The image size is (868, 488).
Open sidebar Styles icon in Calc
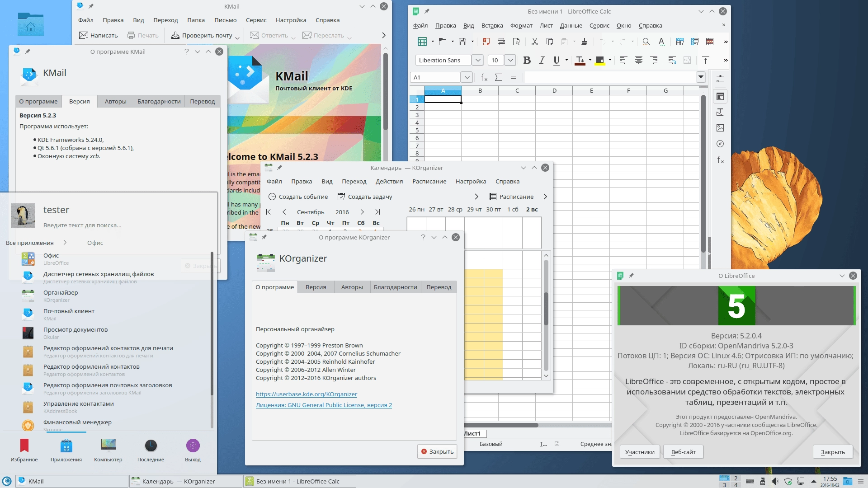[720, 112]
